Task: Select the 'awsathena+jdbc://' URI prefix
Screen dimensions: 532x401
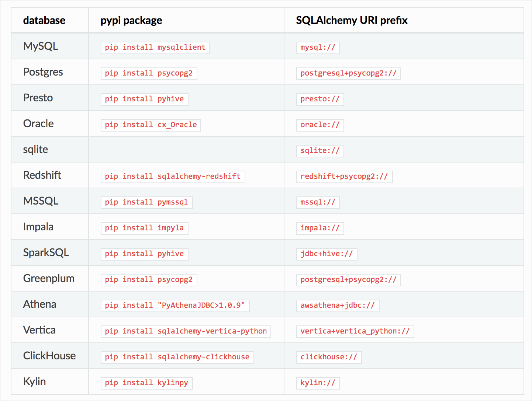Action: click(338, 306)
